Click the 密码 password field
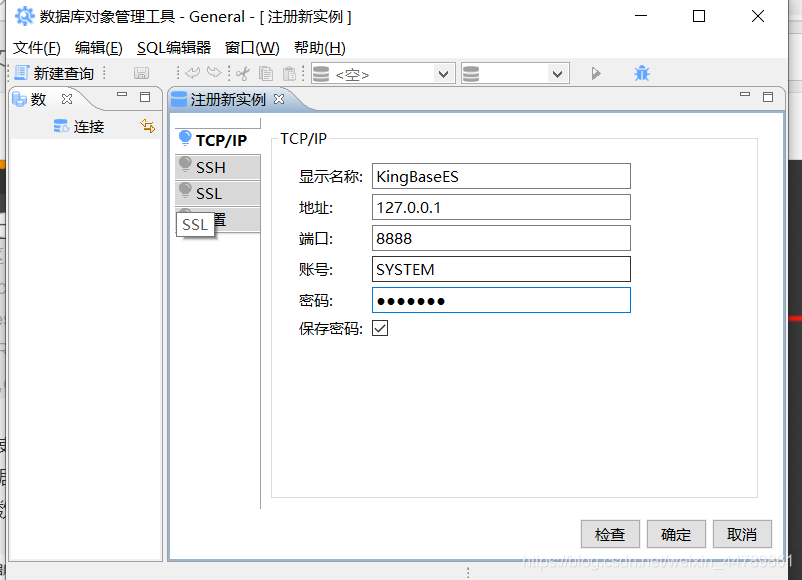This screenshot has width=802, height=580. tap(501, 300)
